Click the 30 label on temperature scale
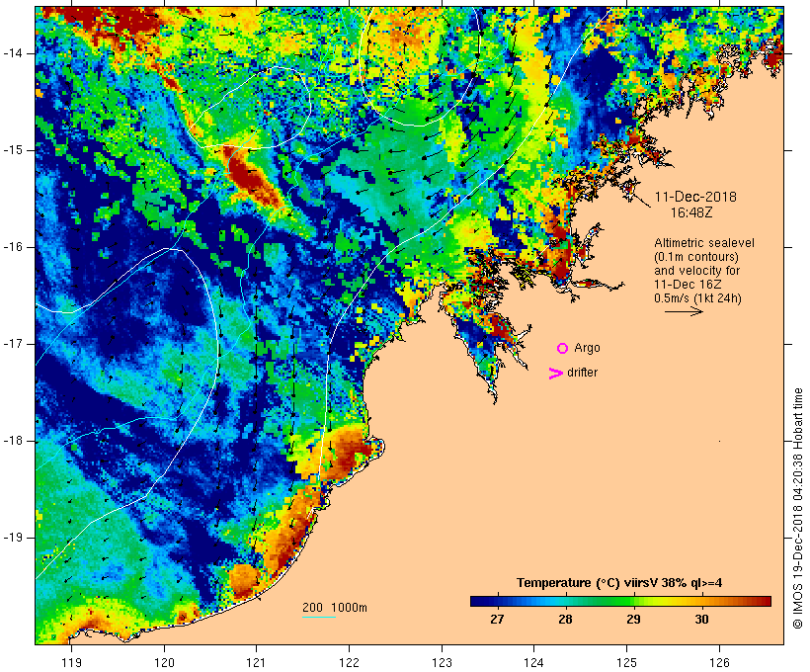This screenshot has height=672, width=810. [x=701, y=620]
